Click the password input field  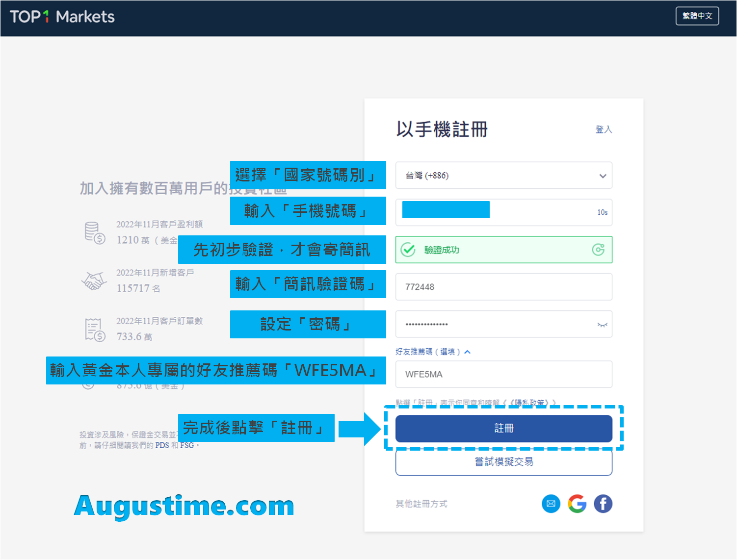click(x=504, y=324)
